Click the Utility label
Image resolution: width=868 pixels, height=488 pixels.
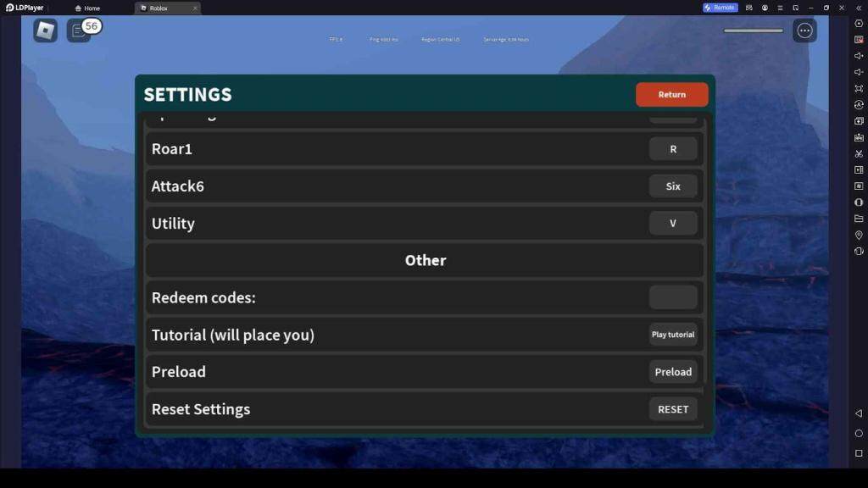tap(173, 224)
